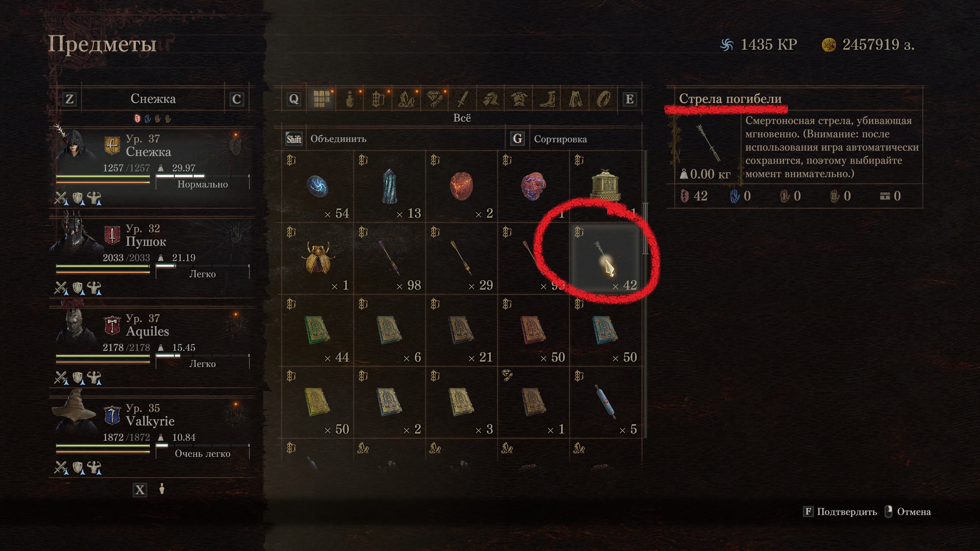Switch to previous character with Z key

point(69,99)
